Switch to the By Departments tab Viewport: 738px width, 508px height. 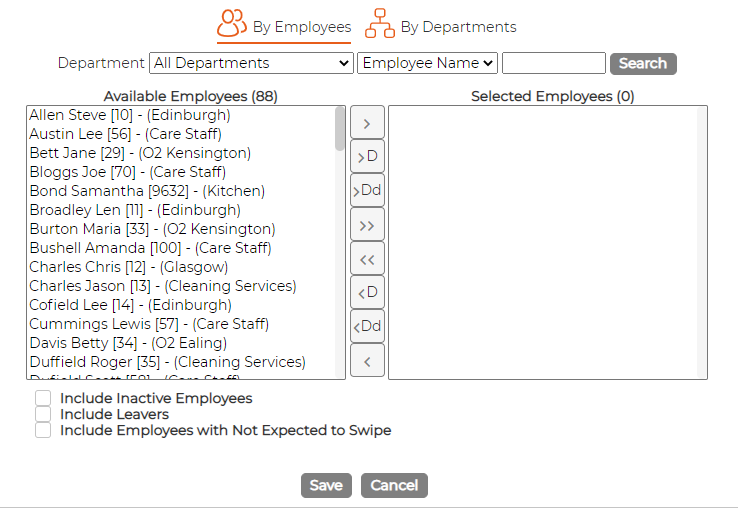441,26
